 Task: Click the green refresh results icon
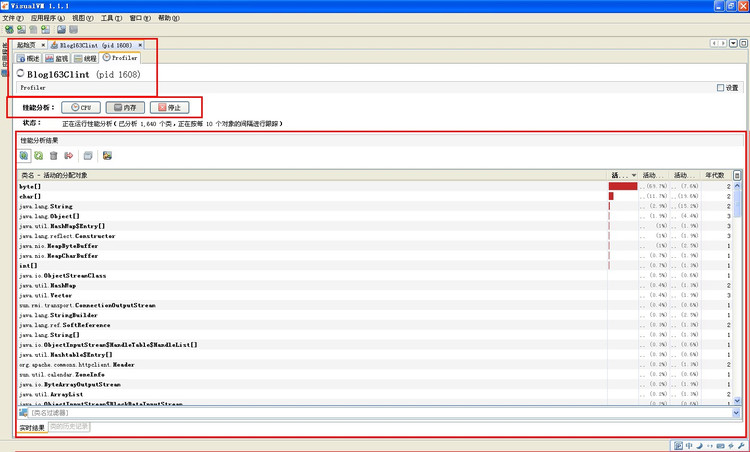tap(39, 155)
